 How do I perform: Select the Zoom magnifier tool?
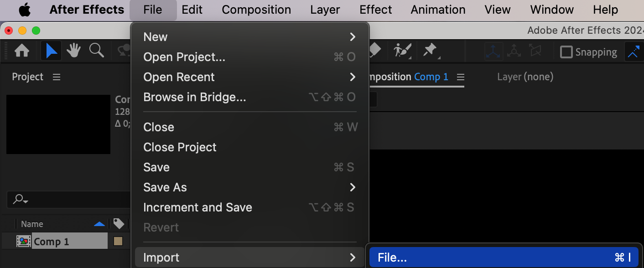[96, 51]
